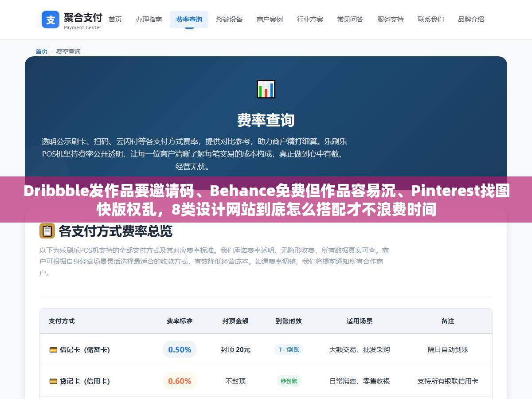Click the 聚合支付 logo icon
This screenshot has width=532, height=399.
pos(51,20)
